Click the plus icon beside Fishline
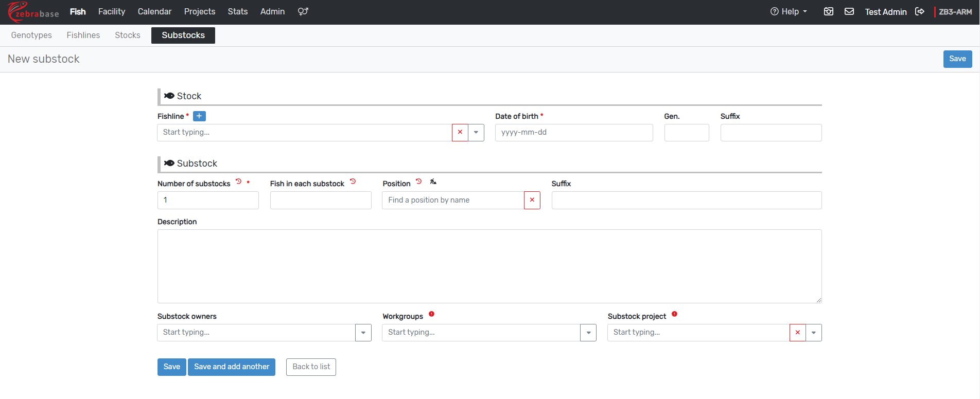 [199, 116]
